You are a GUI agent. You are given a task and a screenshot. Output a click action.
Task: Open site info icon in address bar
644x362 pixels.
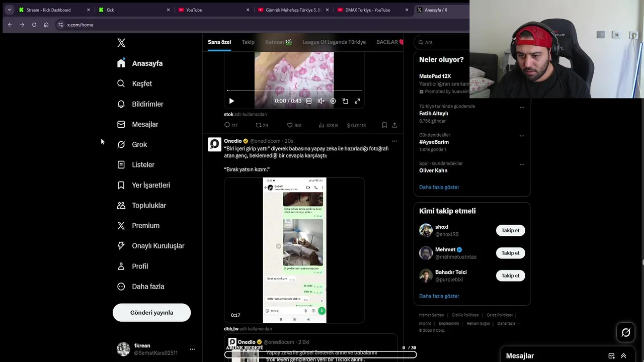pos(60,25)
